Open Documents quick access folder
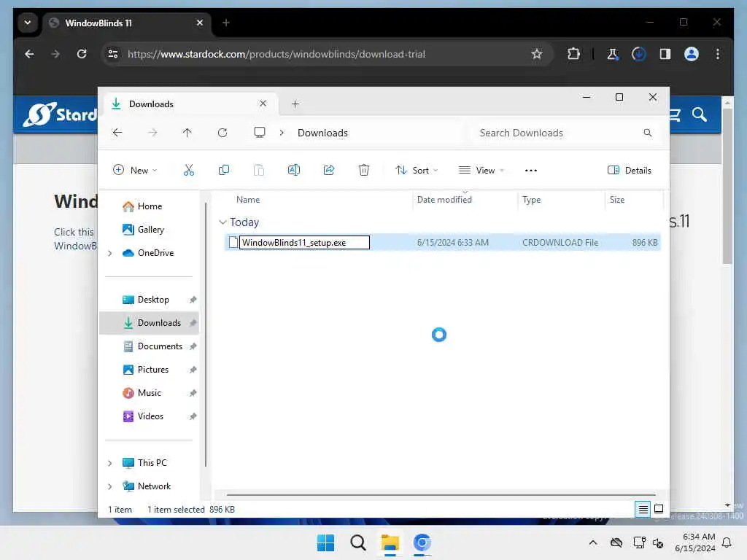 point(160,346)
